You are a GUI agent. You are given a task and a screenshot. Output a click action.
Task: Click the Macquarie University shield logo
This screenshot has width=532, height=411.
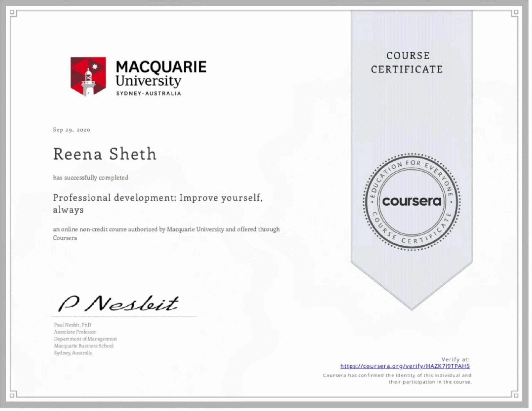coord(88,77)
